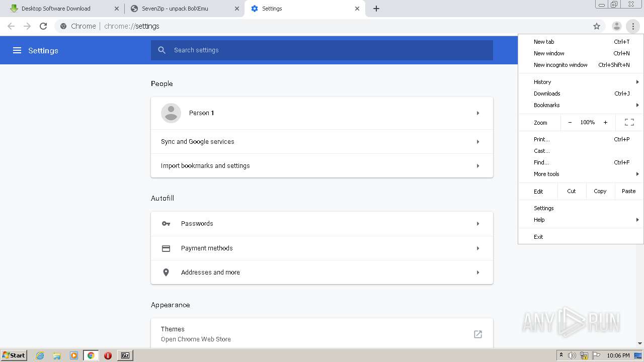644x362 pixels.
Task: Click the Search settings field
Action: [322, 50]
